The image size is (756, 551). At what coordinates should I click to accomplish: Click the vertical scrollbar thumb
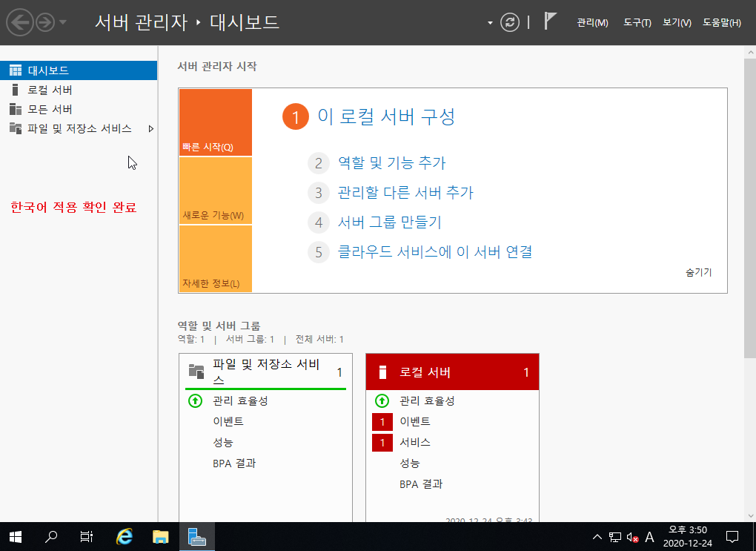coord(750,208)
